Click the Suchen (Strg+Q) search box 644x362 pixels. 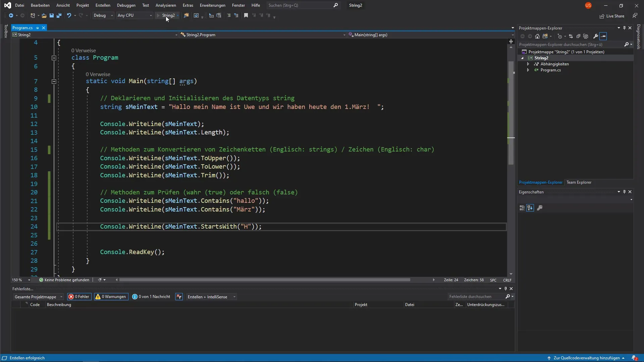click(x=303, y=5)
